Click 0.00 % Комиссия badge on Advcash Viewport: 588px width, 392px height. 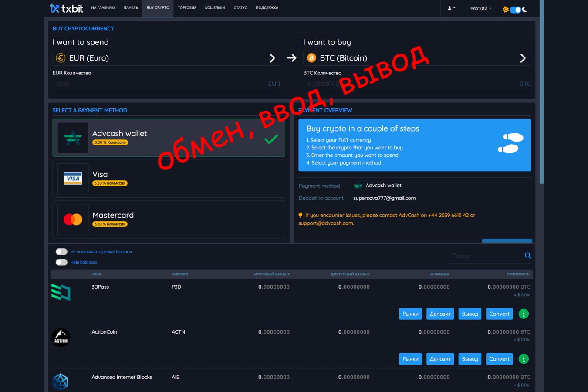[x=110, y=142]
